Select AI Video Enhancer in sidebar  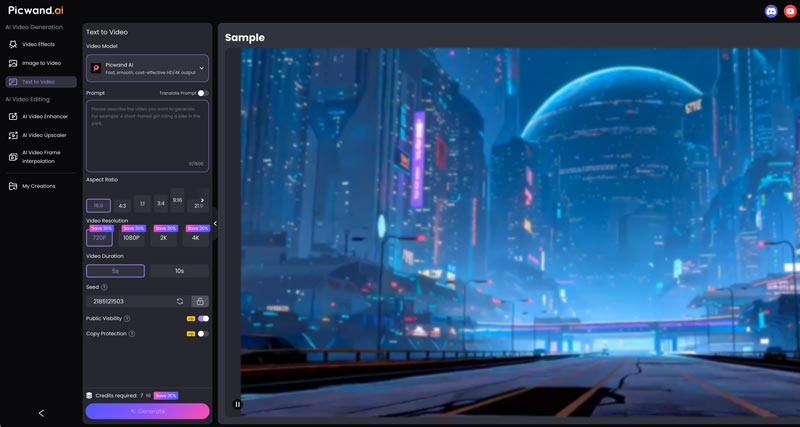click(x=45, y=116)
